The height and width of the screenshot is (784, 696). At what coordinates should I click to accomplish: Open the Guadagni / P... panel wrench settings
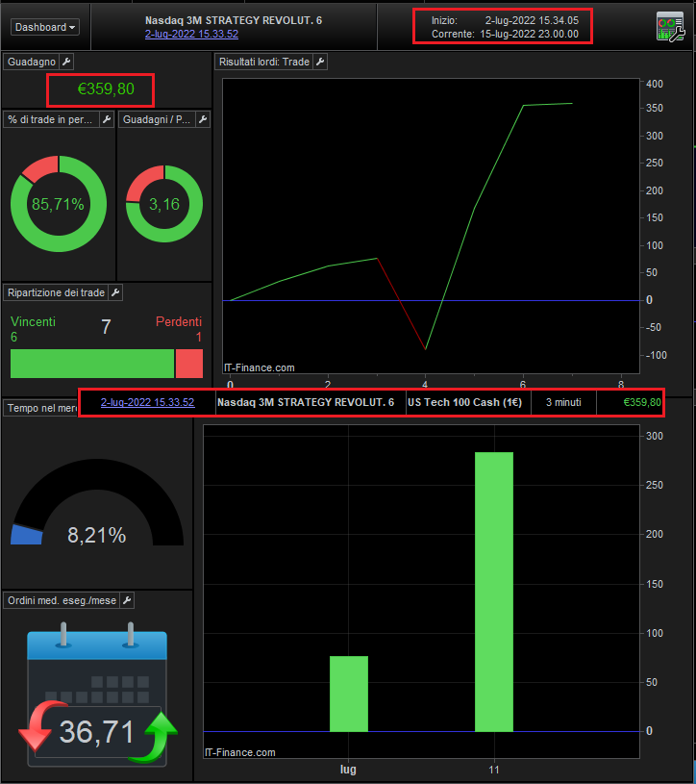click(x=202, y=119)
